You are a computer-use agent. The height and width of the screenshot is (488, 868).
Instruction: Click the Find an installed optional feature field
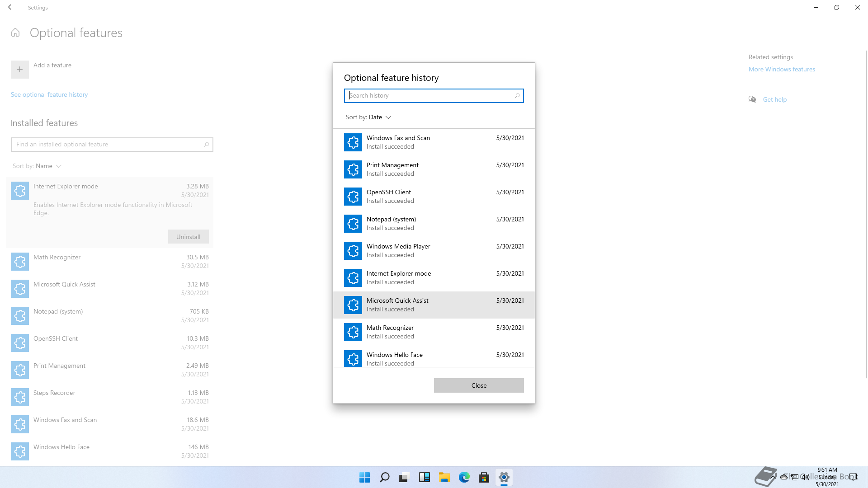tap(112, 145)
